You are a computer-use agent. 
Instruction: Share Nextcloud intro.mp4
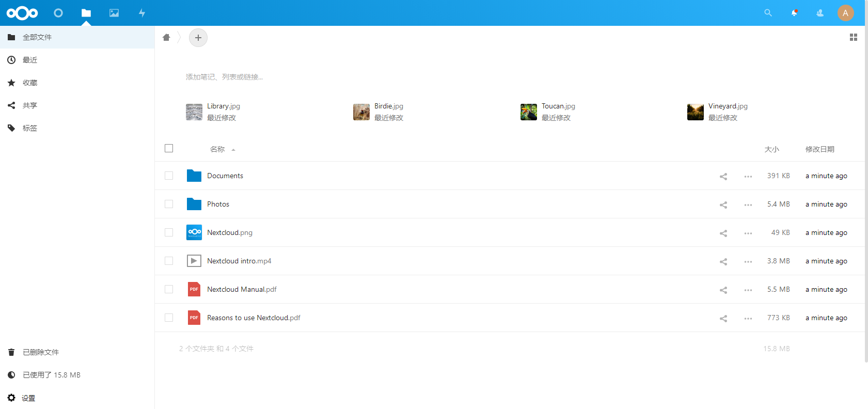point(723,262)
